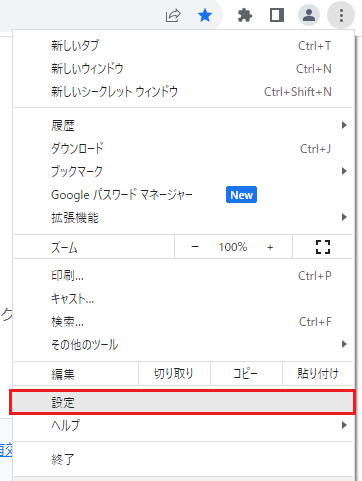Select 新しいウィンドウ menu item
This screenshot has height=481, width=362.
click(x=183, y=69)
